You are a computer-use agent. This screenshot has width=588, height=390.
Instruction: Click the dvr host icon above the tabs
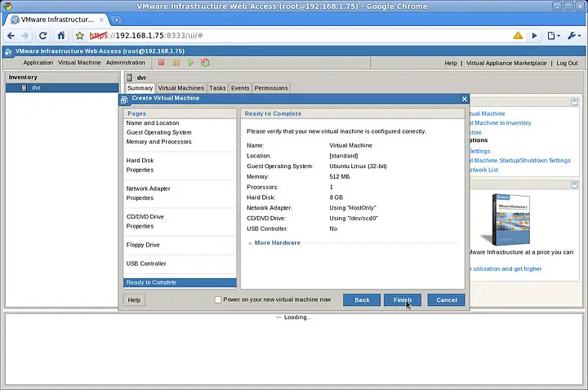pyautogui.click(x=129, y=78)
